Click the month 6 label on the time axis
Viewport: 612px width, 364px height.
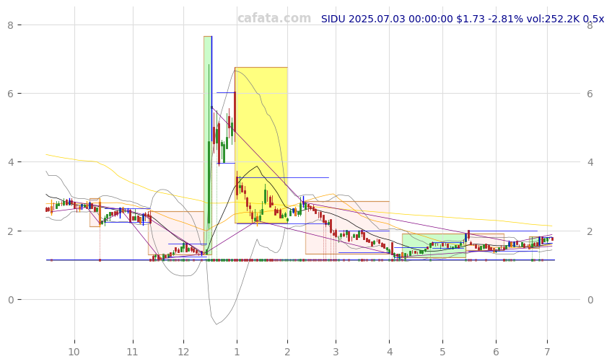pyautogui.click(x=496, y=352)
